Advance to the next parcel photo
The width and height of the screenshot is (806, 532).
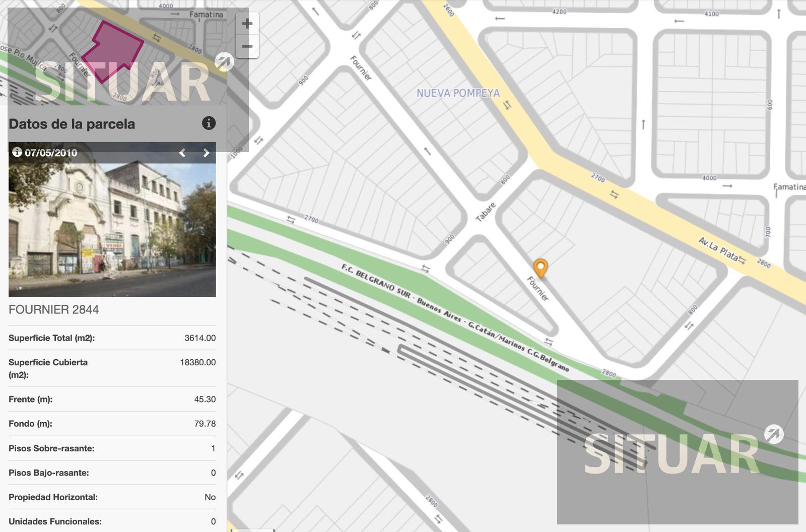[206, 153]
